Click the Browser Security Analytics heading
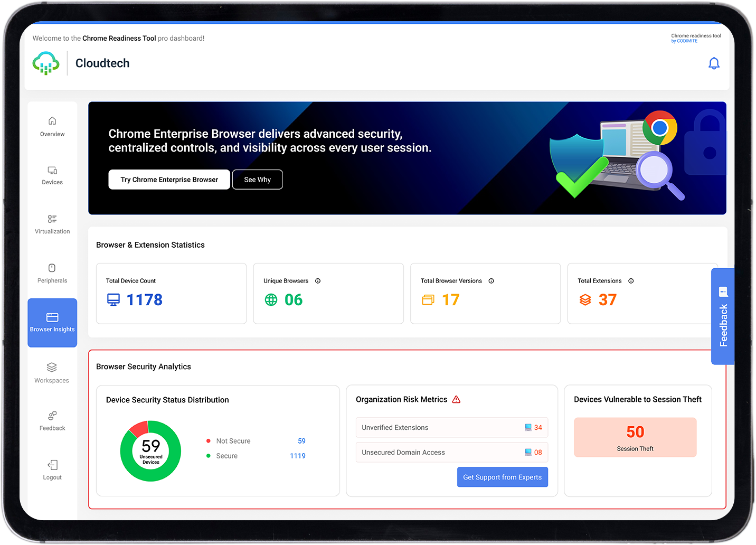 pyautogui.click(x=144, y=367)
